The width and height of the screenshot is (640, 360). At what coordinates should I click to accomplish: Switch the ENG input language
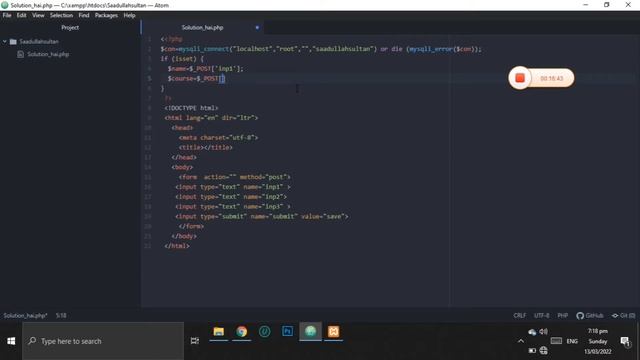(572, 341)
